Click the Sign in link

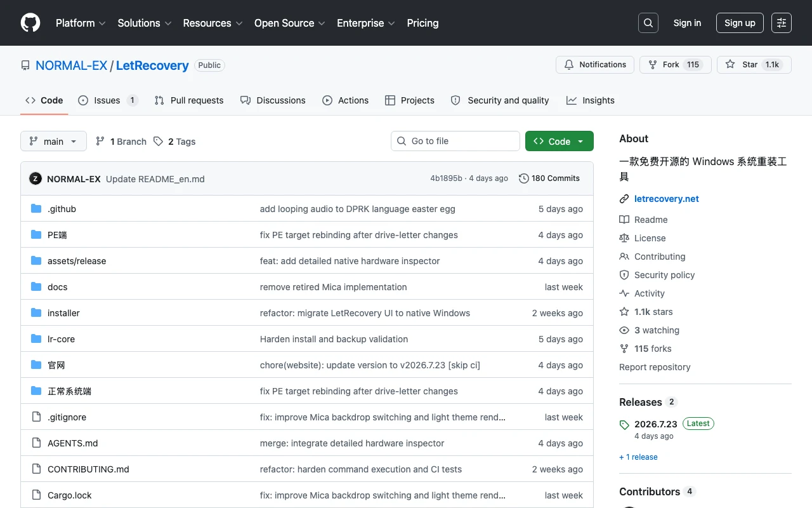[687, 23]
